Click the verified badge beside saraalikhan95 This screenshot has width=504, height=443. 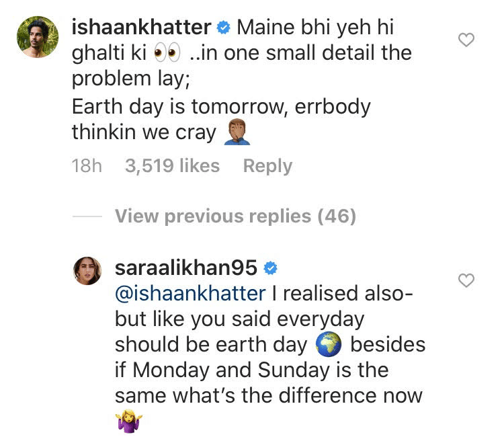pyautogui.click(x=271, y=268)
